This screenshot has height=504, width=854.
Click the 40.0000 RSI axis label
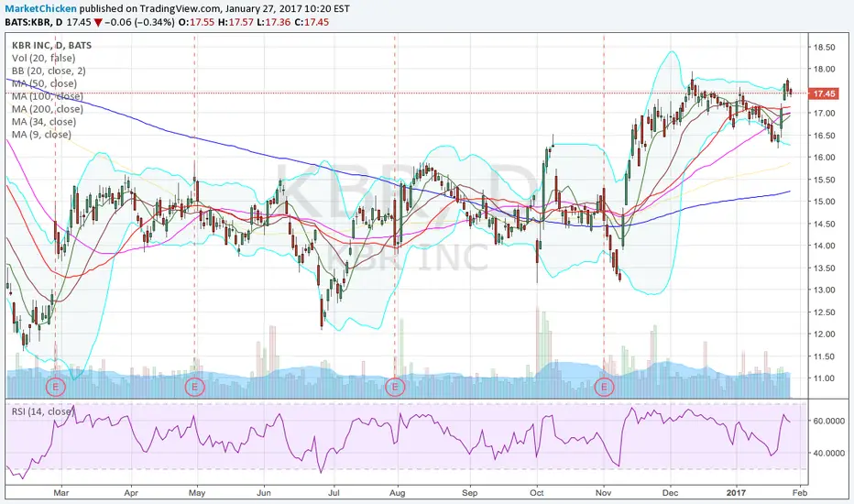tap(829, 453)
